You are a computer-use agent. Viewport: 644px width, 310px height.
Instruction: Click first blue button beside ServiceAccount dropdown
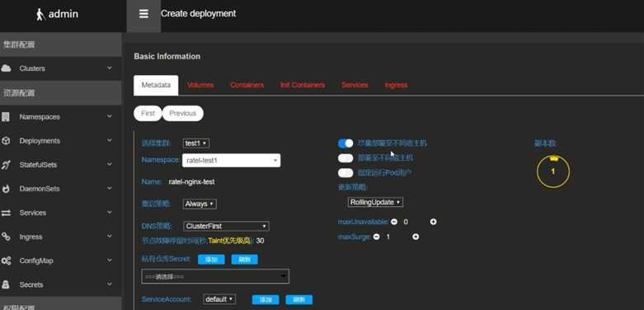point(266,300)
